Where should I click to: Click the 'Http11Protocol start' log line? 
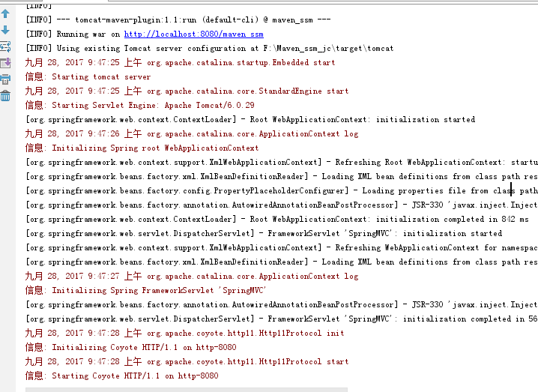coord(187,362)
